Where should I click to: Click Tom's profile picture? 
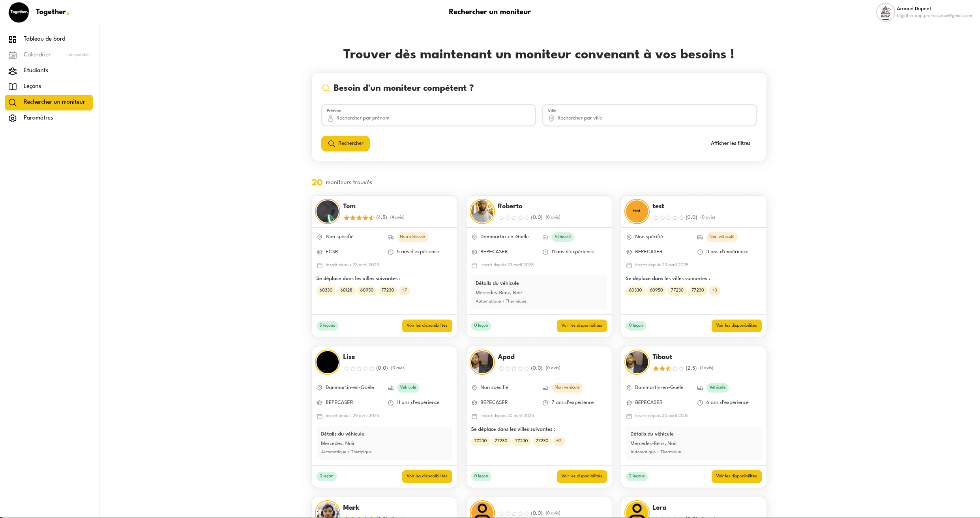coord(328,211)
